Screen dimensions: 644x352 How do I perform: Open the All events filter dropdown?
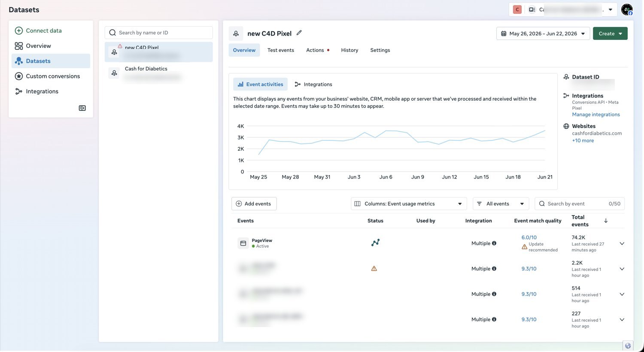point(501,204)
